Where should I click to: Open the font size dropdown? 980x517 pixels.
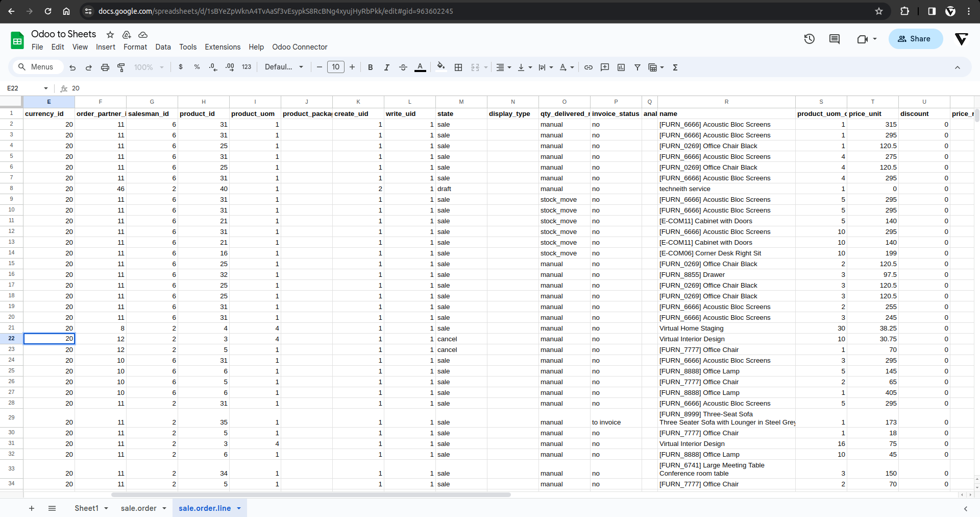point(336,67)
